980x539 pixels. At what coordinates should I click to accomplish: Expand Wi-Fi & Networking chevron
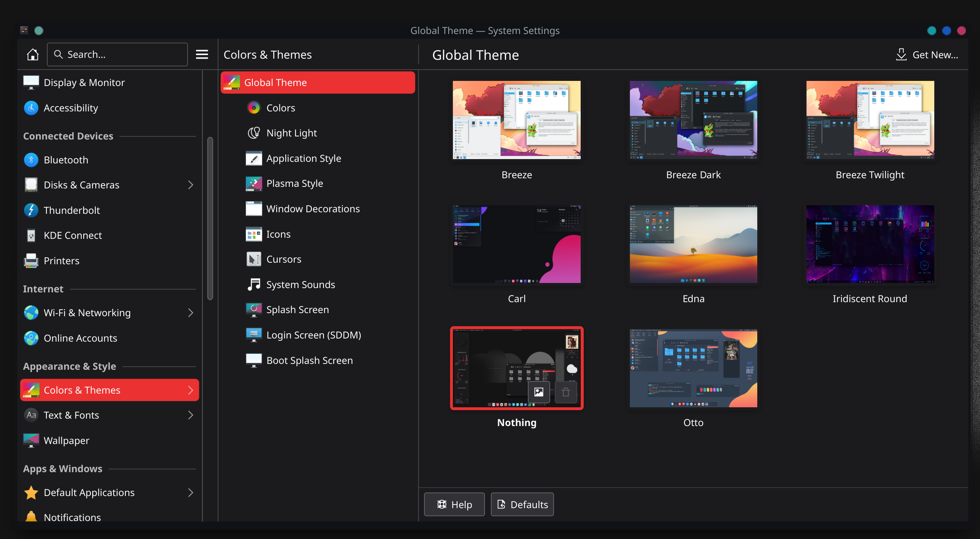[x=191, y=313]
